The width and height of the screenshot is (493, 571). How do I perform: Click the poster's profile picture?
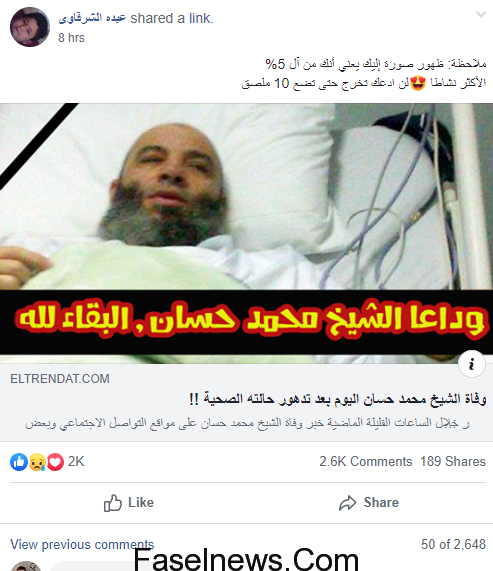pyautogui.click(x=29, y=27)
